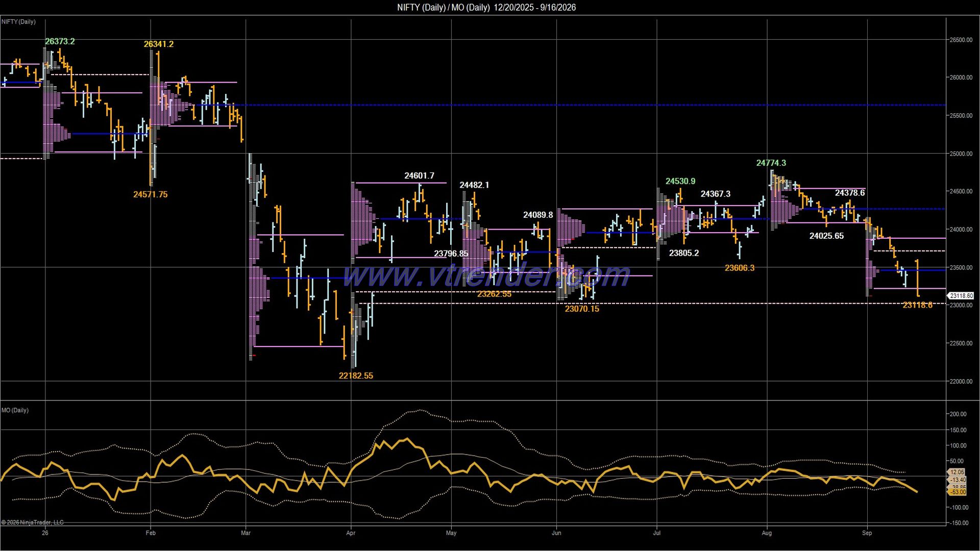Click 22000.00 on the price axis
This screenshot has height=551, width=980.
pyautogui.click(x=961, y=382)
